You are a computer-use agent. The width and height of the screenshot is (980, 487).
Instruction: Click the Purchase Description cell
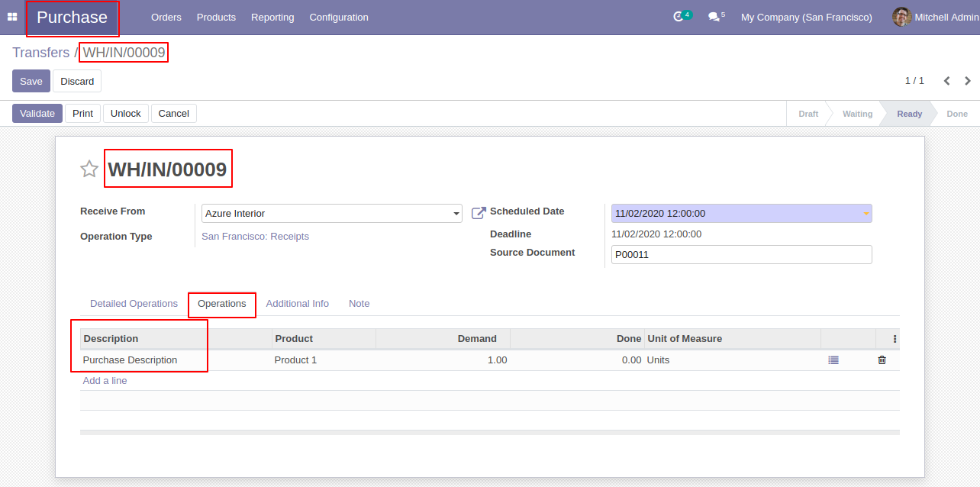tap(176, 360)
